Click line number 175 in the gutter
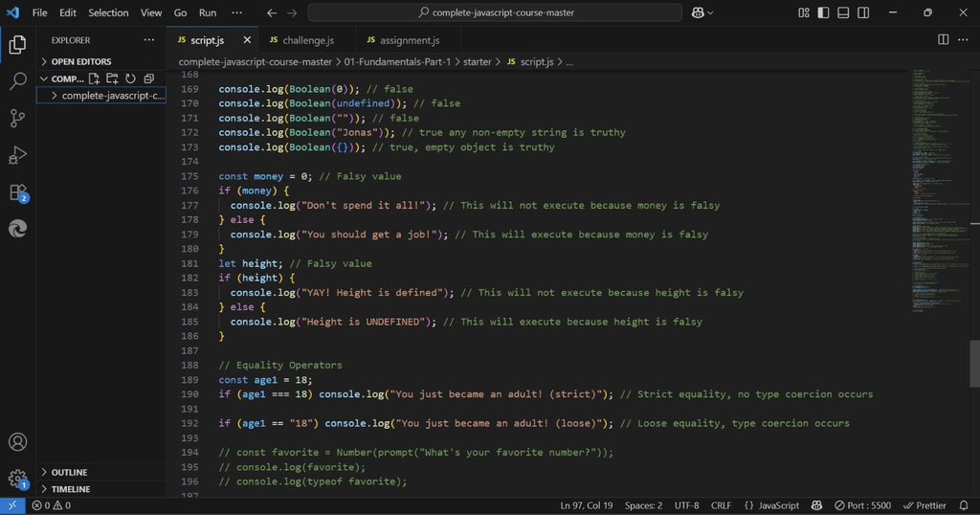 tap(189, 176)
